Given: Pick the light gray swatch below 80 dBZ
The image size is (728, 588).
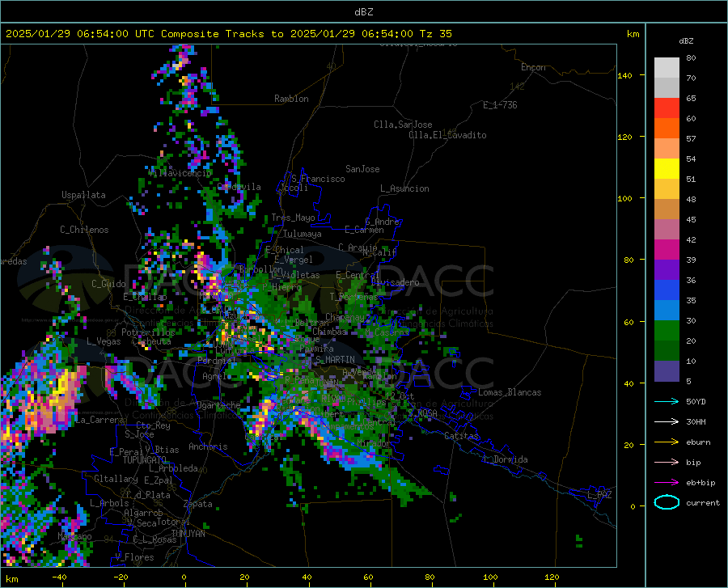Looking at the screenshot, I should click(x=667, y=68).
